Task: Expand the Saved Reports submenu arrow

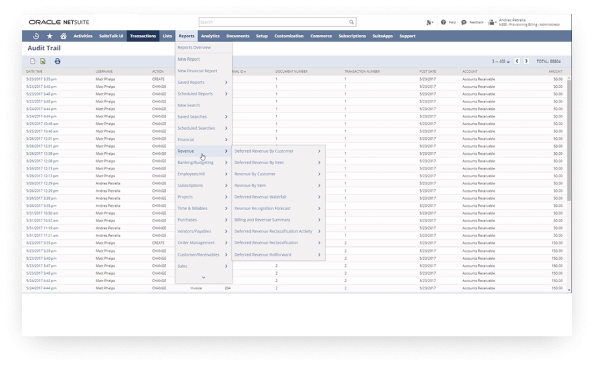Action: coord(226,82)
